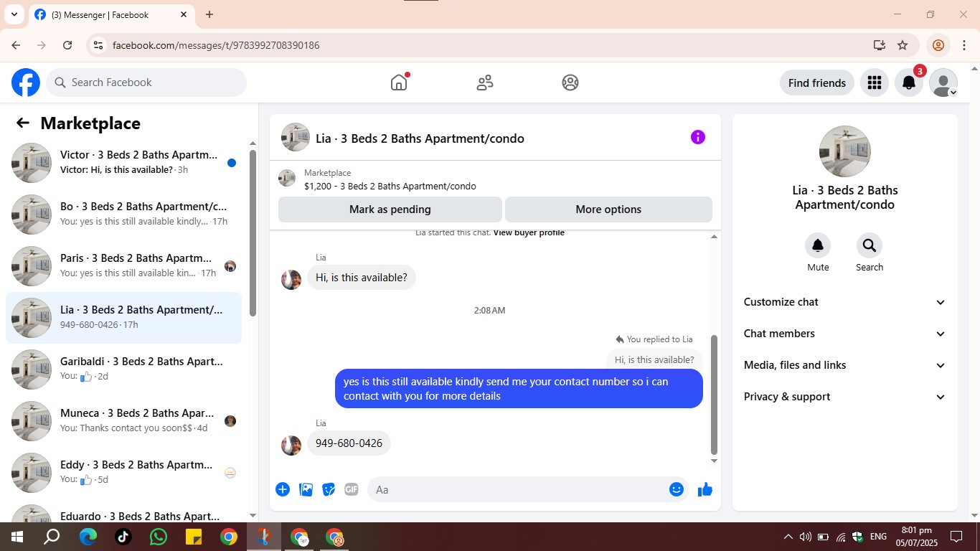Click Lia's avatar beside phone number message
The height and width of the screenshot is (551, 980).
tap(291, 445)
